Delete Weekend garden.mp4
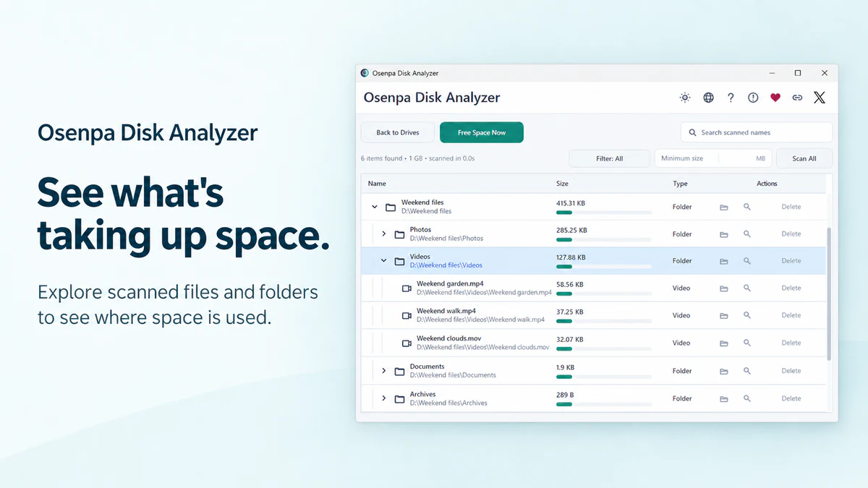 (x=791, y=288)
